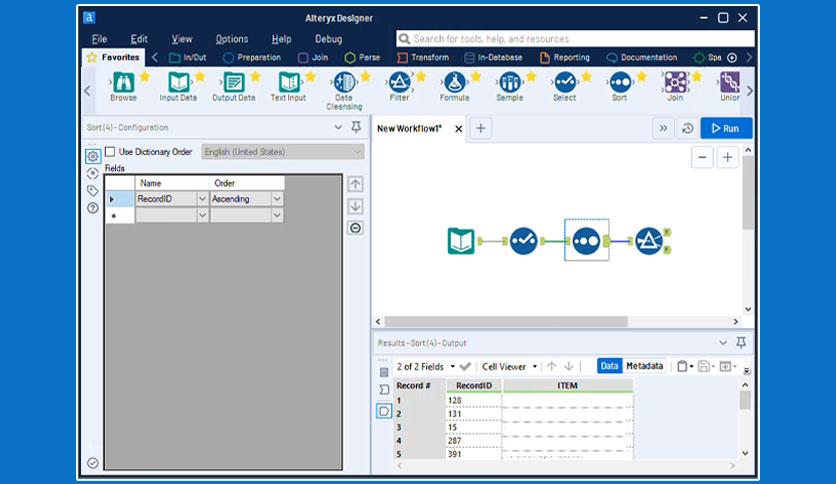Image resolution: width=836 pixels, height=484 pixels.
Task: Choose the Formula tool
Action: (x=454, y=83)
